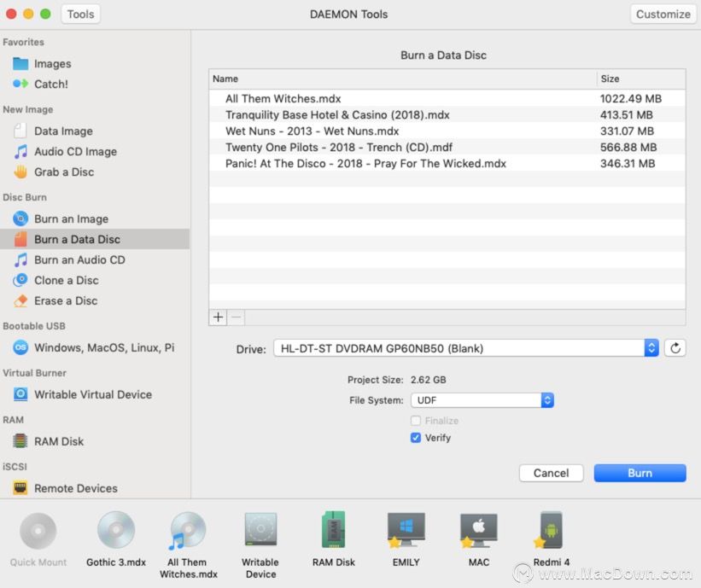Image resolution: width=701 pixels, height=588 pixels.
Task: Click the Project Size value 2.62 GB
Action: tap(429, 380)
